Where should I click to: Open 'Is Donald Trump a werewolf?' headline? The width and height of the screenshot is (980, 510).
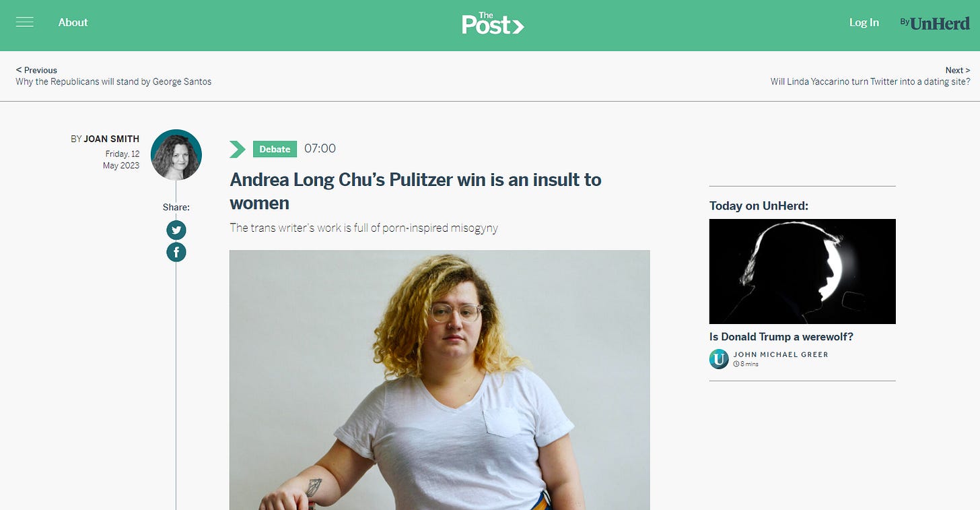point(781,337)
